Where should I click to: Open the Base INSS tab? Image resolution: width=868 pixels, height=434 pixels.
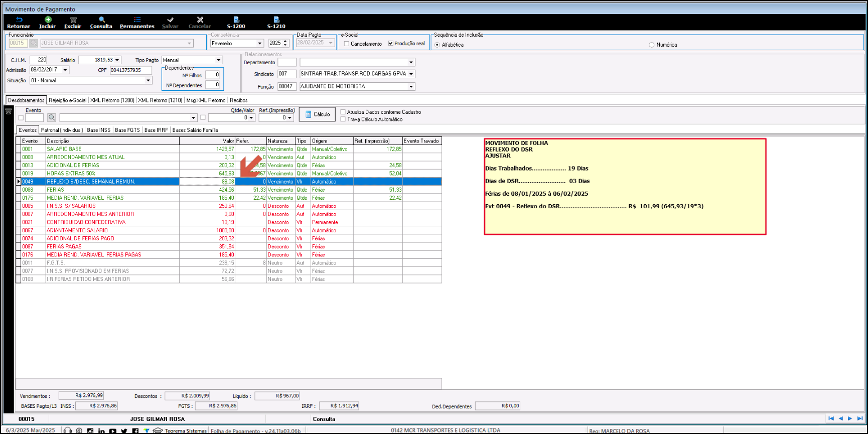[x=99, y=130]
